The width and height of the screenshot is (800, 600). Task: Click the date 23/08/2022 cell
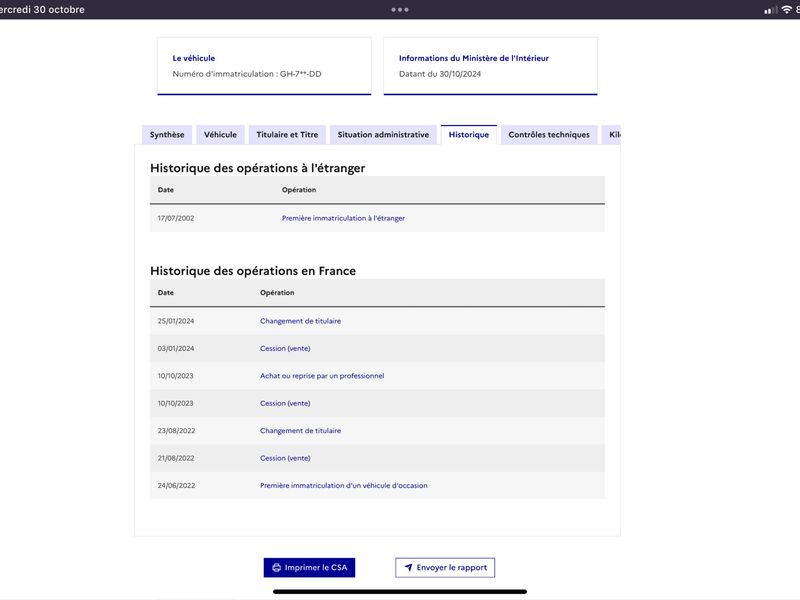click(x=177, y=431)
